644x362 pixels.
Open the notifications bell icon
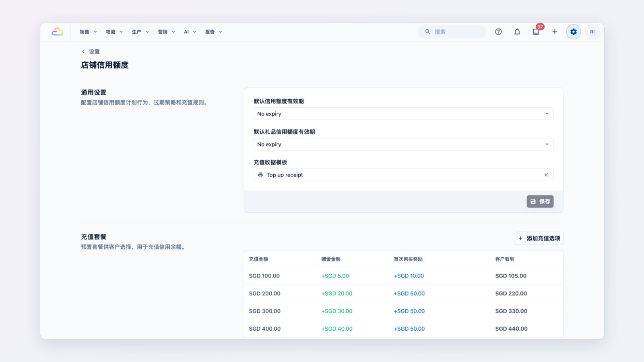point(517,32)
